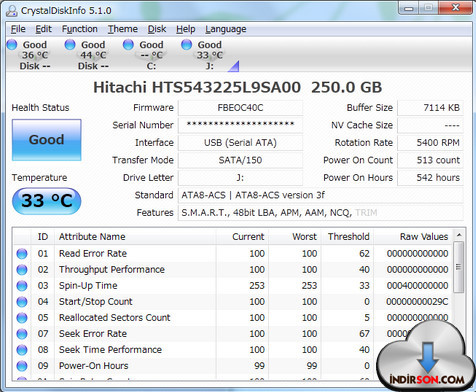Click the Power On Count value 513 count

pos(430,160)
